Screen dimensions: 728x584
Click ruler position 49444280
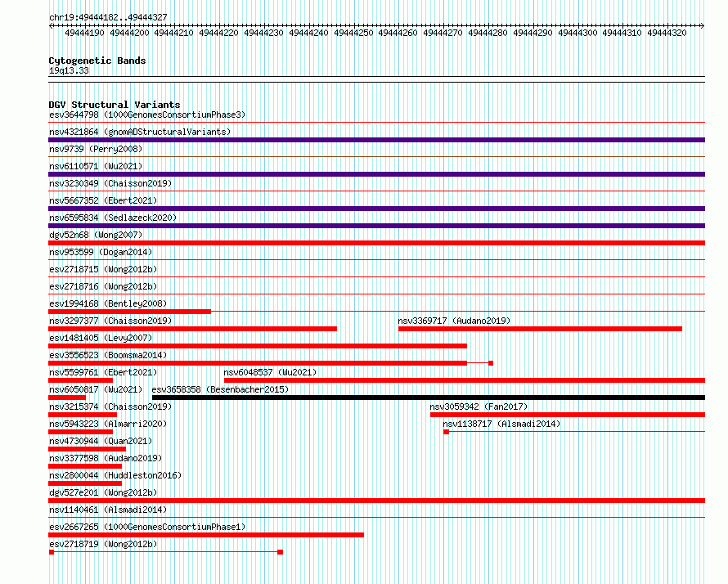point(488,33)
